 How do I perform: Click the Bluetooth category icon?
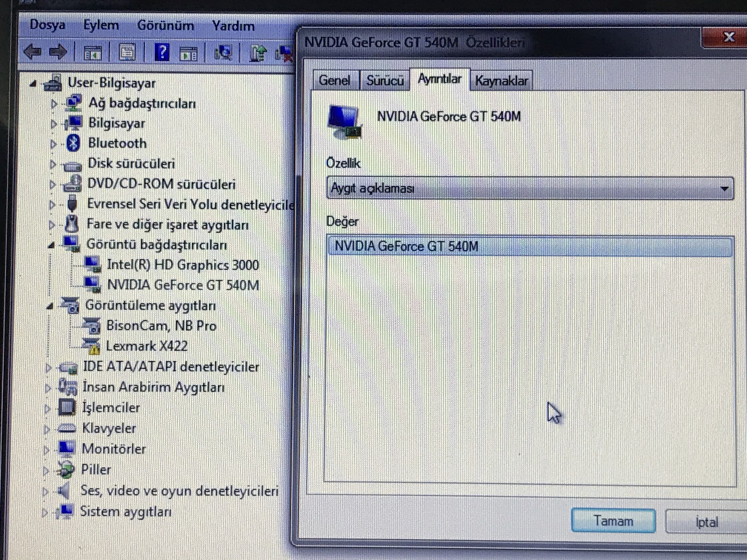click(73, 143)
